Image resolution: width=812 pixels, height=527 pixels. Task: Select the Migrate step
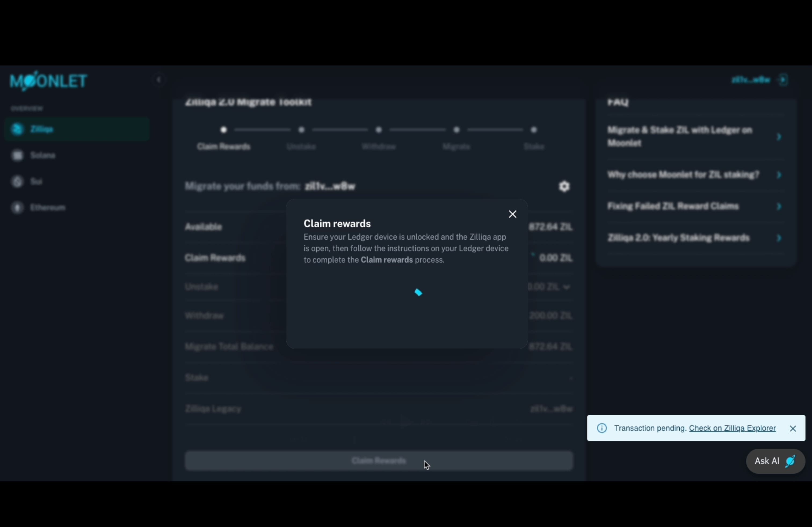point(456,147)
